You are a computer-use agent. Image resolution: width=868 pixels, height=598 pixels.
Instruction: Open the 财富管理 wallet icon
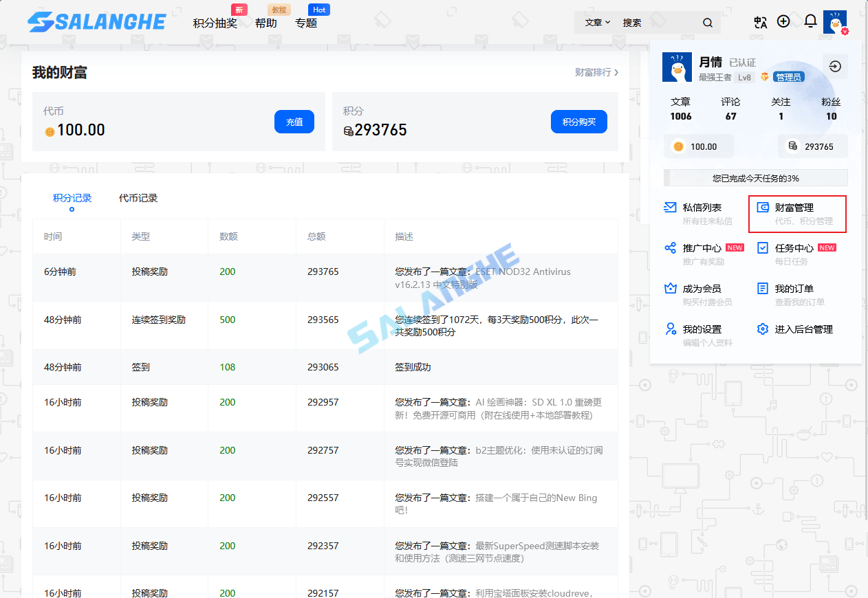[762, 206]
